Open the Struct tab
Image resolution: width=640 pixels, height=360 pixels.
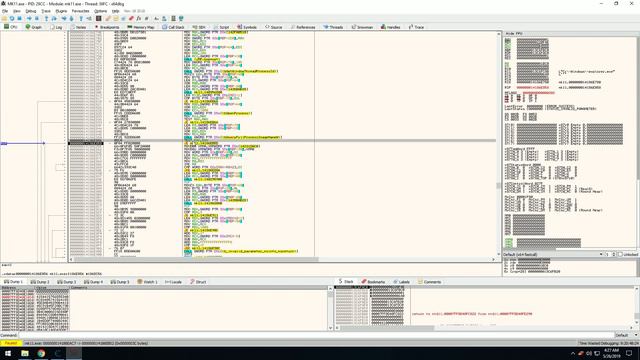pyautogui.click(x=198, y=282)
